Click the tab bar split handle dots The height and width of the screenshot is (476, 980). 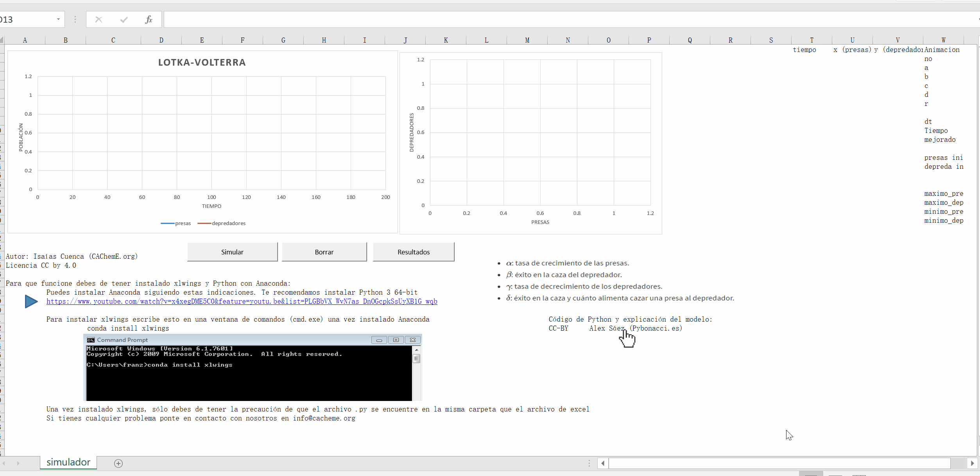[589, 463]
